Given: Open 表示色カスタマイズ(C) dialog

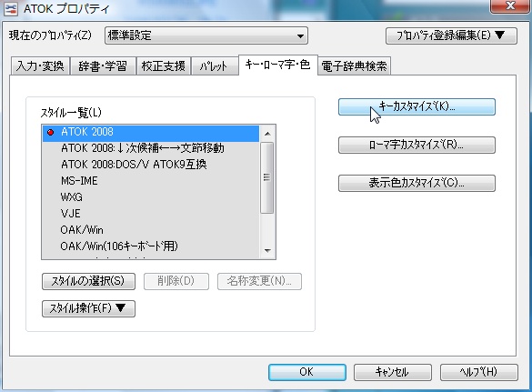Looking at the screenshot, I should [x=417, y=183].
